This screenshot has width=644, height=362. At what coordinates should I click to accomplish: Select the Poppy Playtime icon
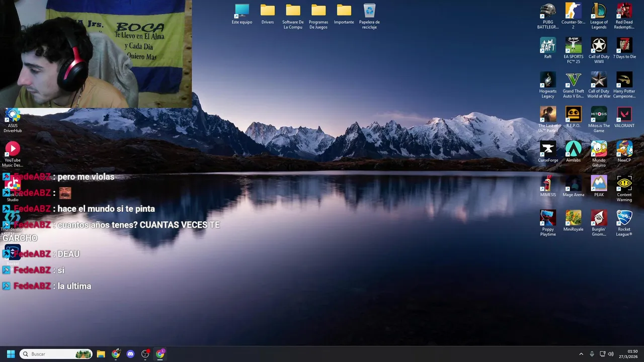[x=548, y=223]
